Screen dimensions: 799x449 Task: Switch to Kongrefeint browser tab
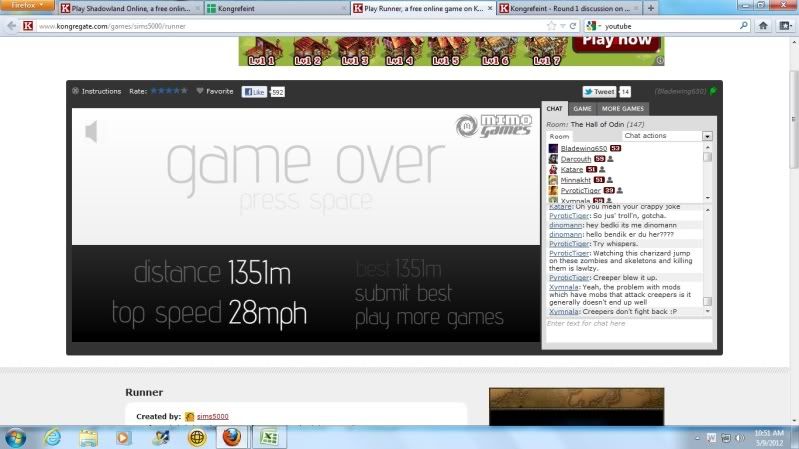tap(277, 8)
